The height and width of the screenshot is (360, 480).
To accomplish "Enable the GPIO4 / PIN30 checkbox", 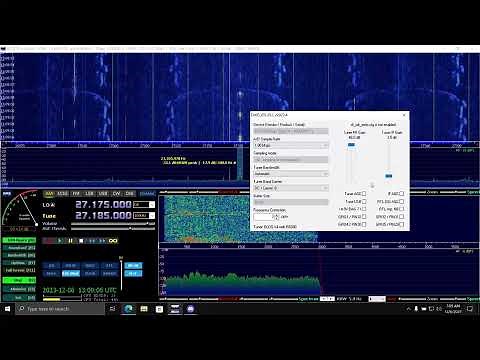I will click(x=364, y=224).
